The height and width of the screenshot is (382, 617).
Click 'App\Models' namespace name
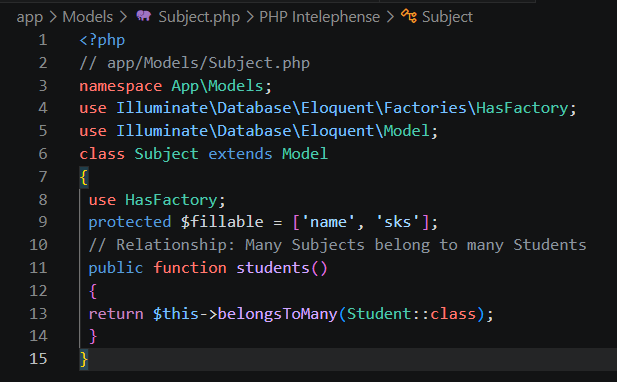217,86
